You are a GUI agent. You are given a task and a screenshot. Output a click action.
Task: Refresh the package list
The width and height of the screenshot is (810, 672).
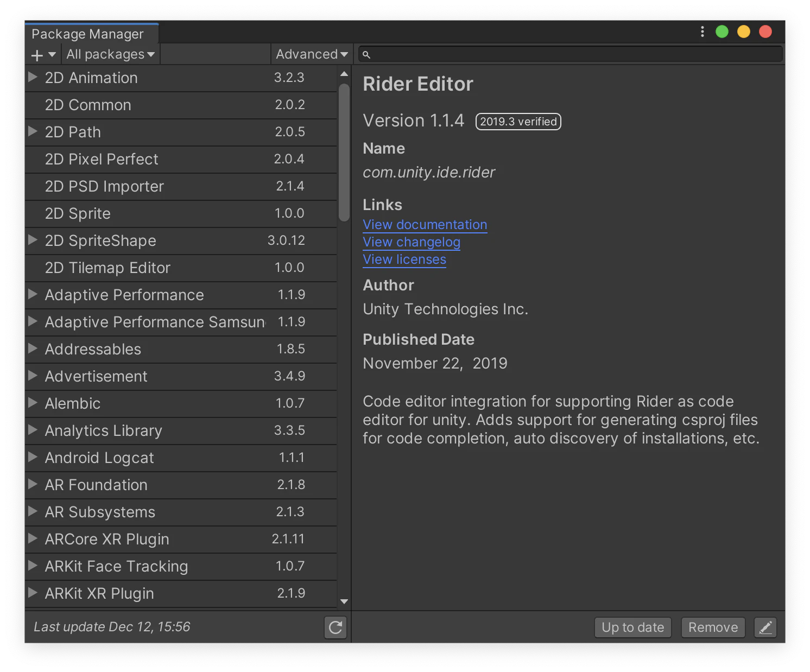click(x=336, y=627)
